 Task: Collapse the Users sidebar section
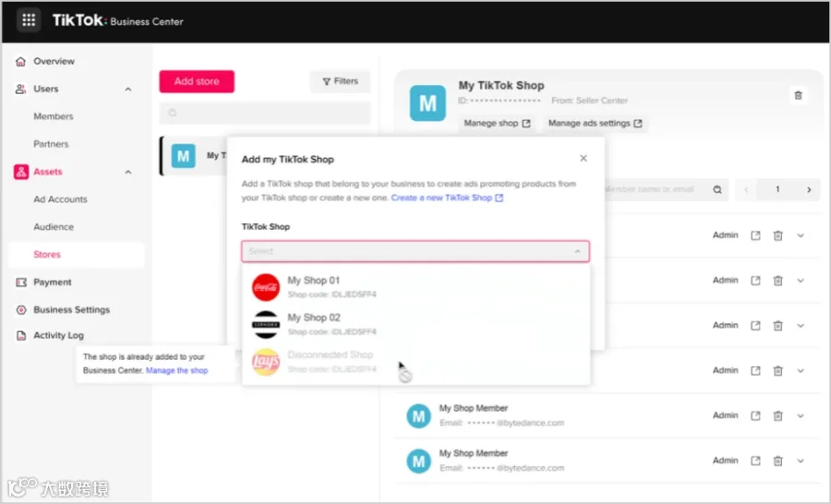point(127,89)
